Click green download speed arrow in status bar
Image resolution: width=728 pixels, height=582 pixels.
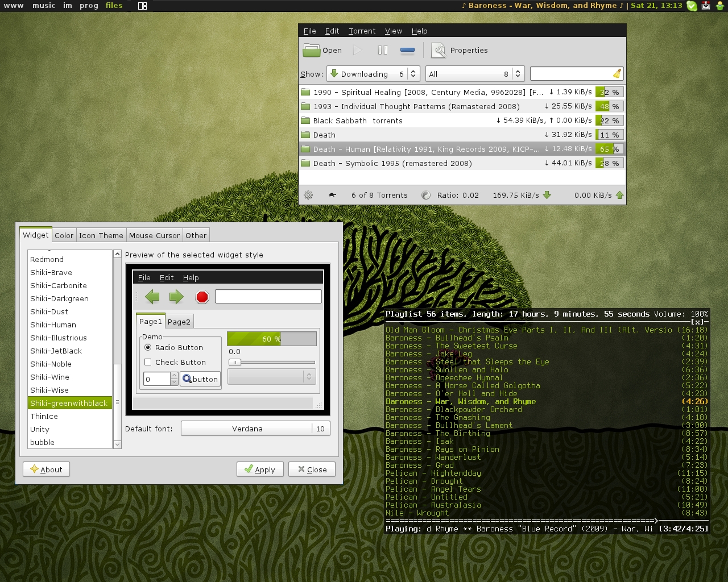tap(547, 195)
